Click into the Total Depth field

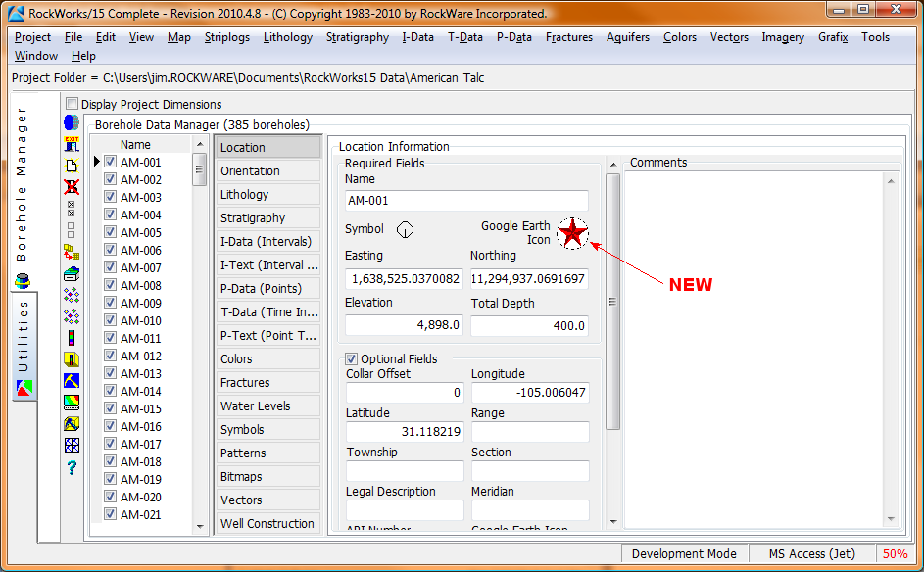529,326
